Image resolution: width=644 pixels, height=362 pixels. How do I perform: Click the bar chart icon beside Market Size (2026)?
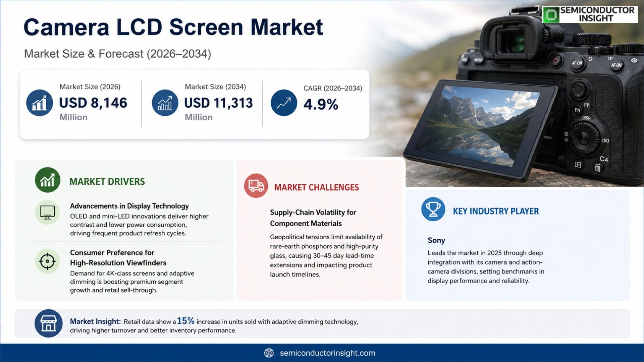pyautogui.click(x=40, y=103)
